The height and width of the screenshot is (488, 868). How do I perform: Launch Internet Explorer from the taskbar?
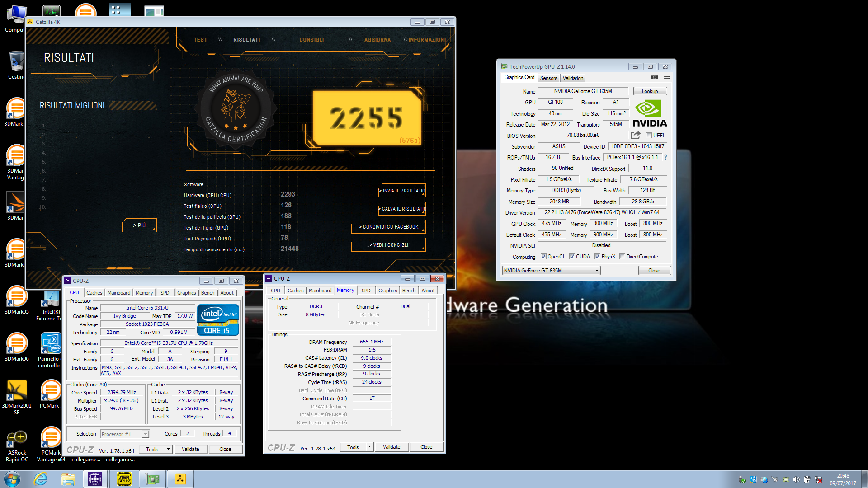[x=41, y=479]
